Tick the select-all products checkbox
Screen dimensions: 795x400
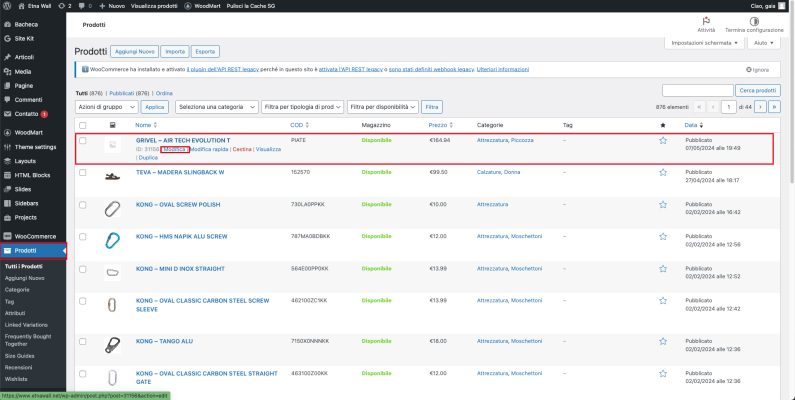(83, 125)
